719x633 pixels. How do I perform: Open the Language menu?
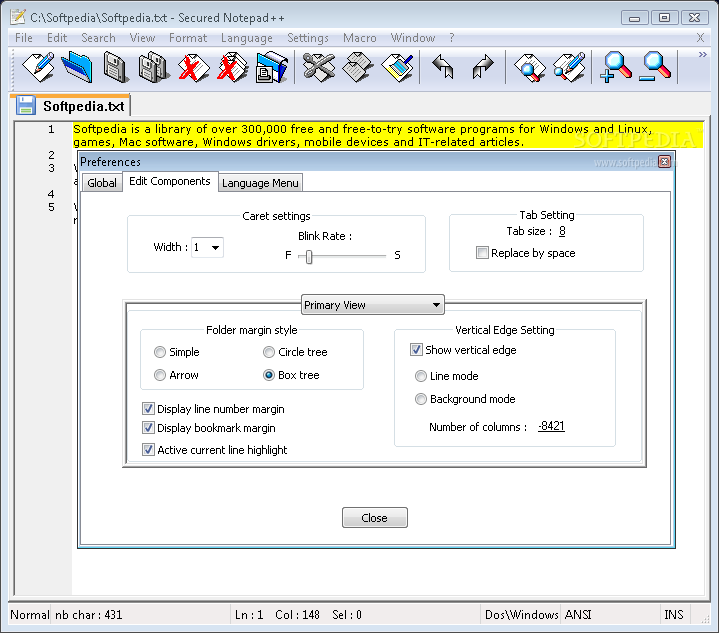point(247,38)
